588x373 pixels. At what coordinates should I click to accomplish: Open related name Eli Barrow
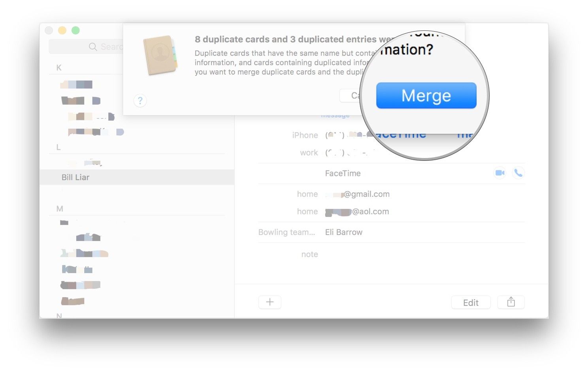[x=344, y=232]
